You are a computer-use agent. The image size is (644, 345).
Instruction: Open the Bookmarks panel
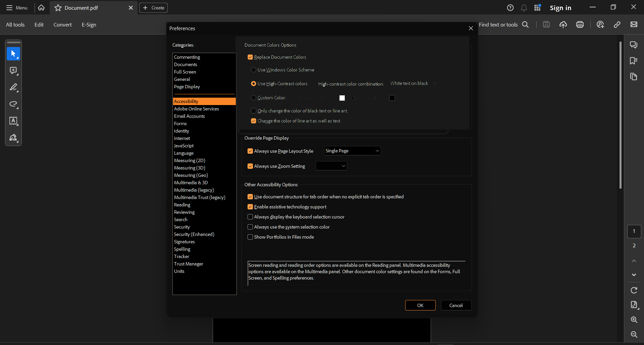pos(634,60)
